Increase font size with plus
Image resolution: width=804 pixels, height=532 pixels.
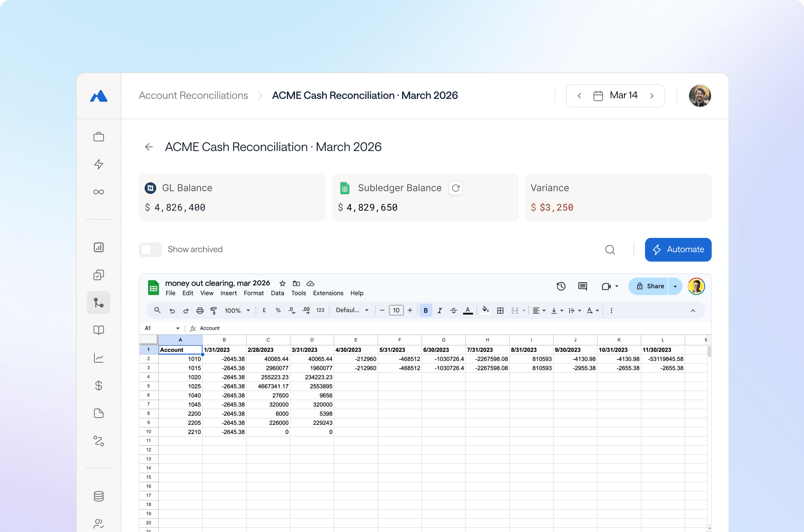pos(410,310)
